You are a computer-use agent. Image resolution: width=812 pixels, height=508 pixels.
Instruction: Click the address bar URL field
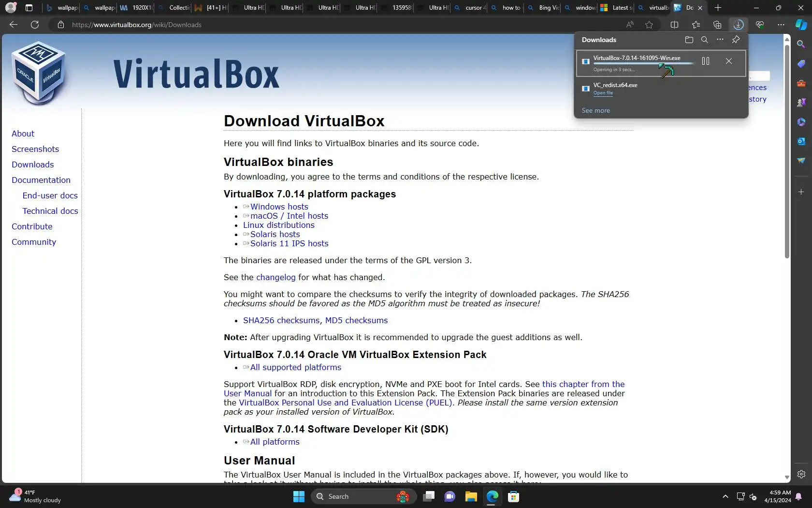click(x=338, y=25)
